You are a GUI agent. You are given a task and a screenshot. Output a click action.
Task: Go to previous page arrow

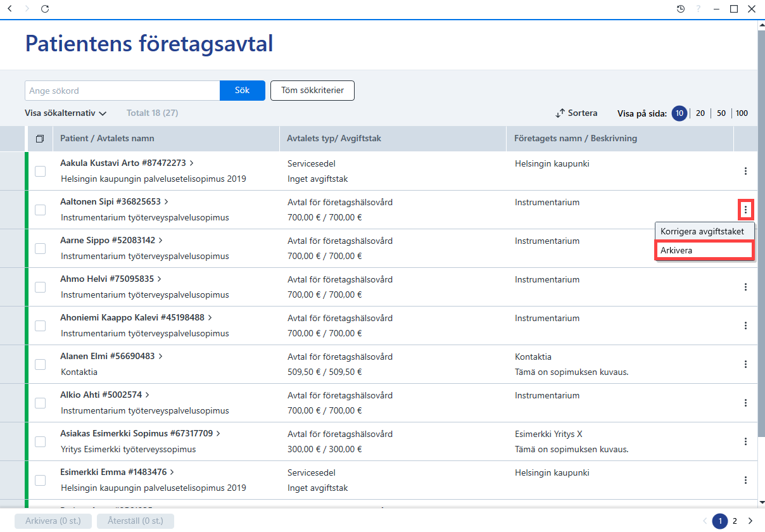(x=705, y=521)
